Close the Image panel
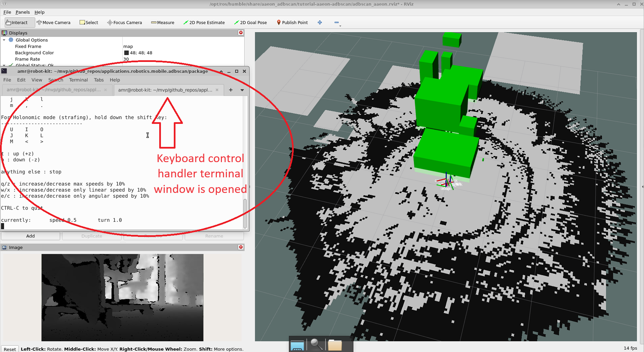The image size is (644, 352). pos(241,247)
